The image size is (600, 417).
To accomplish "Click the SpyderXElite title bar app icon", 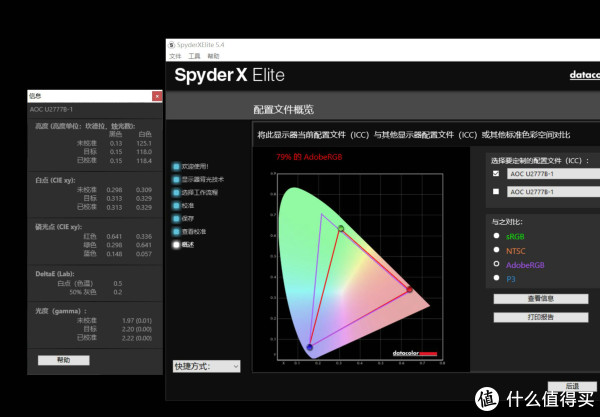I will [x=171, y=45].
